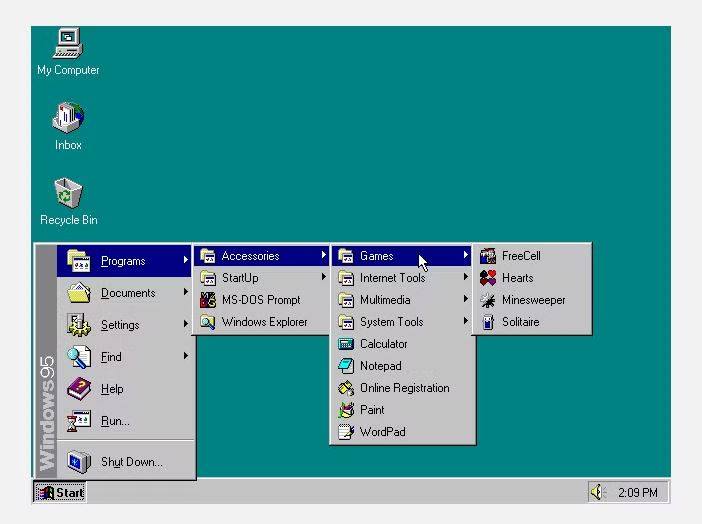Click the Minesweeper mine icon
The width and height of the screenshot is (702, 524).
(488, 300)
